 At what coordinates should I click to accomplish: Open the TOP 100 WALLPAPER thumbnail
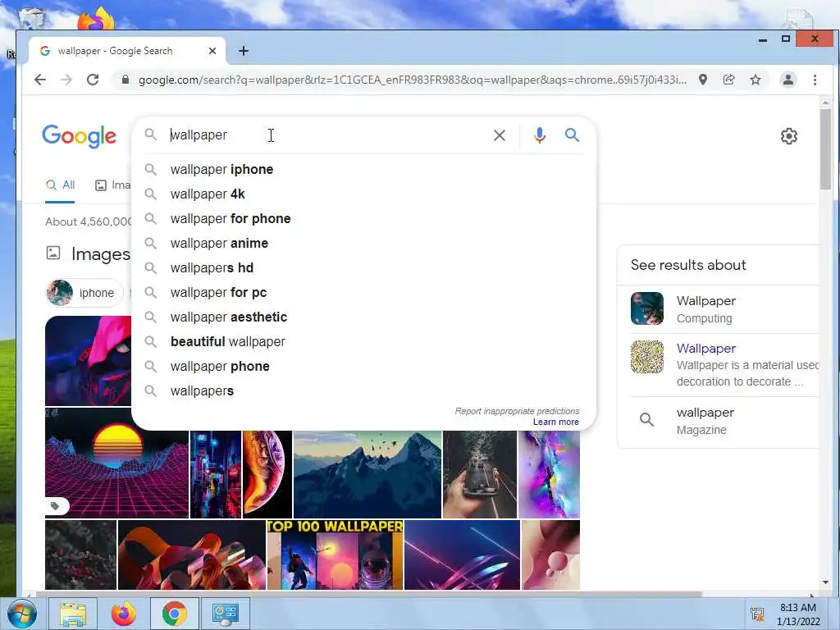point(335,555)
